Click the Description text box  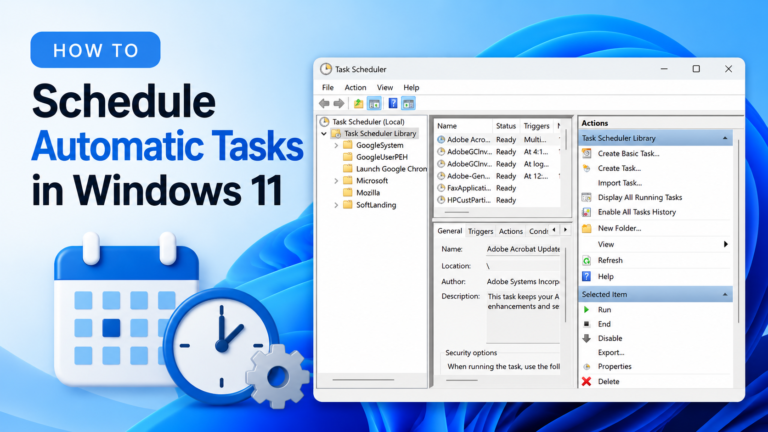click(x=523, y=316)
